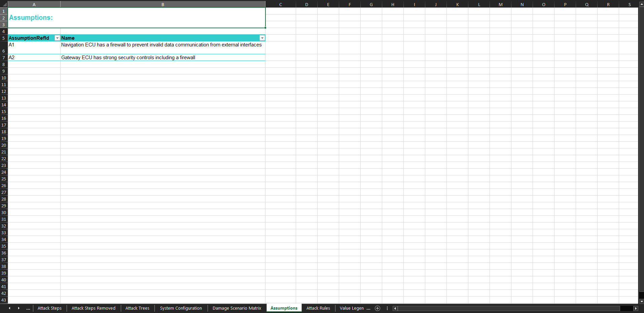This screenshot has width=644, height=313.
Task: Add a new sheet with plus icon
Action: [378, 308]
